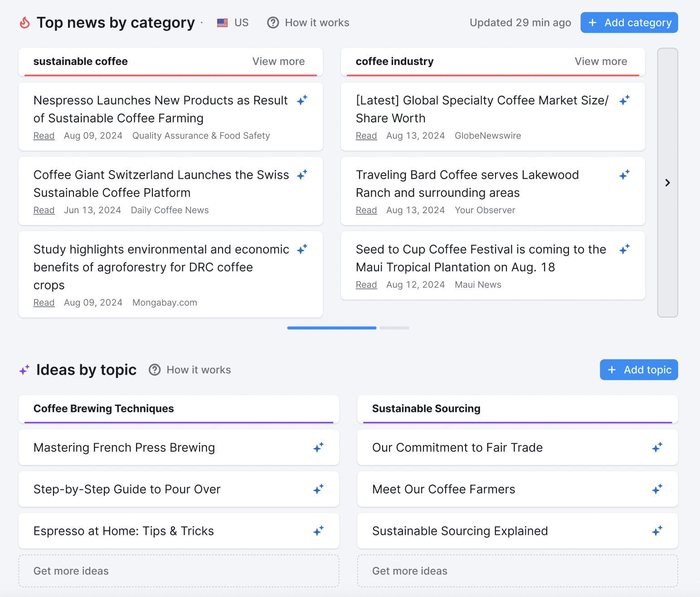Screen dimensions: 700x597
Task: Open the US country selector
Action: pyautogui.click(x=233, y=22)
